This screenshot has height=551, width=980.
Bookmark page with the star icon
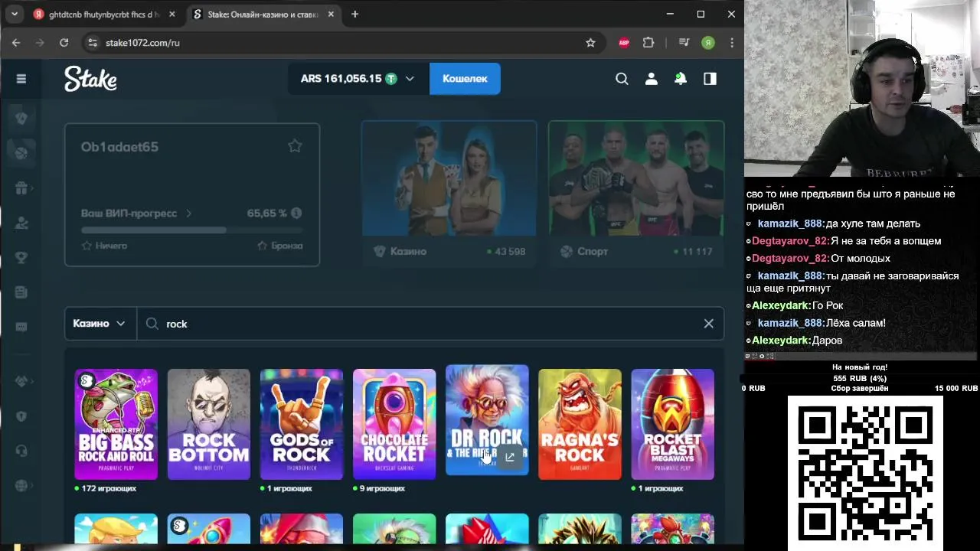click(x=590, y=43)
